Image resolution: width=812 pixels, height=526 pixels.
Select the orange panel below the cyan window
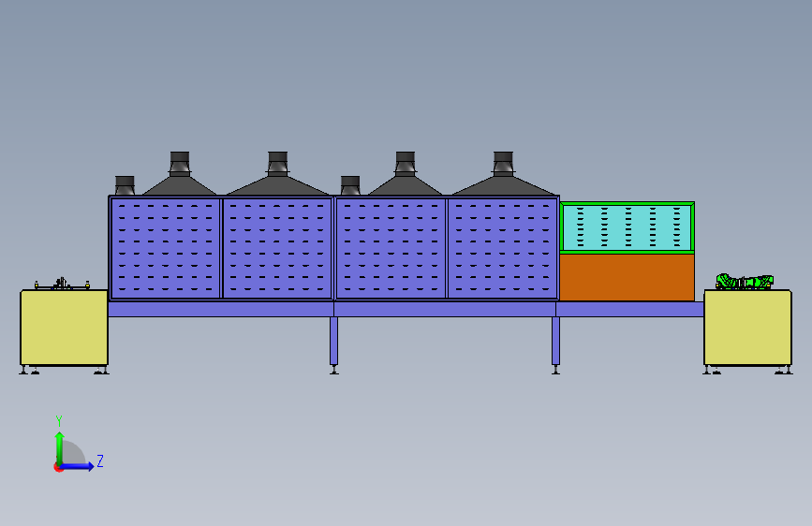(x=627, y=277)
